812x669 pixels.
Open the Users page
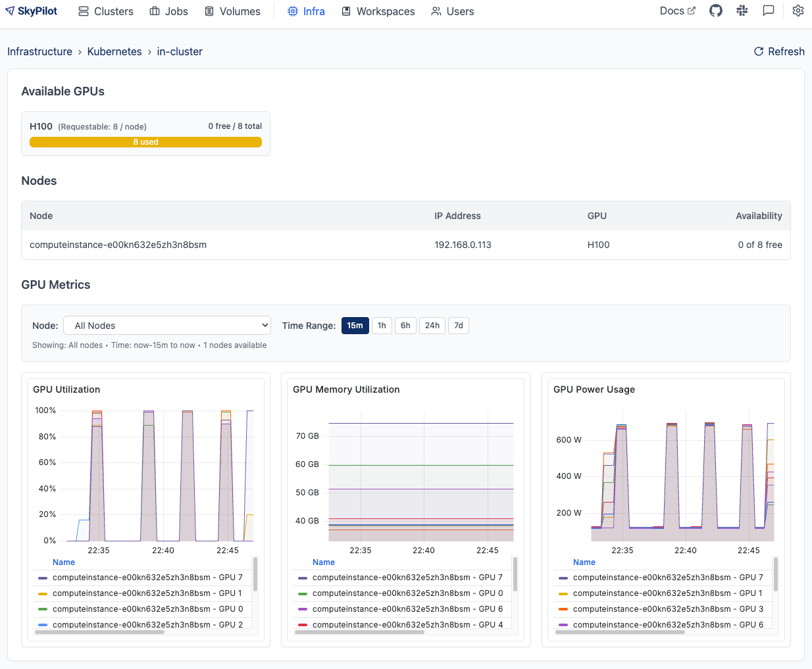click(453, 11)
